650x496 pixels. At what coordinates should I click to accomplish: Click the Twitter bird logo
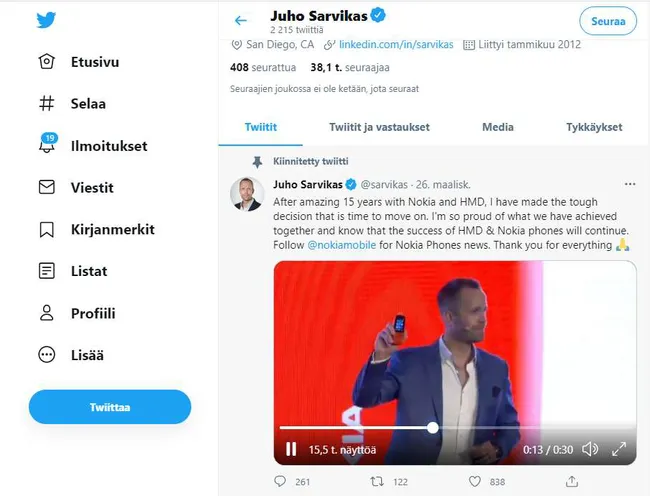click(46, 20)
